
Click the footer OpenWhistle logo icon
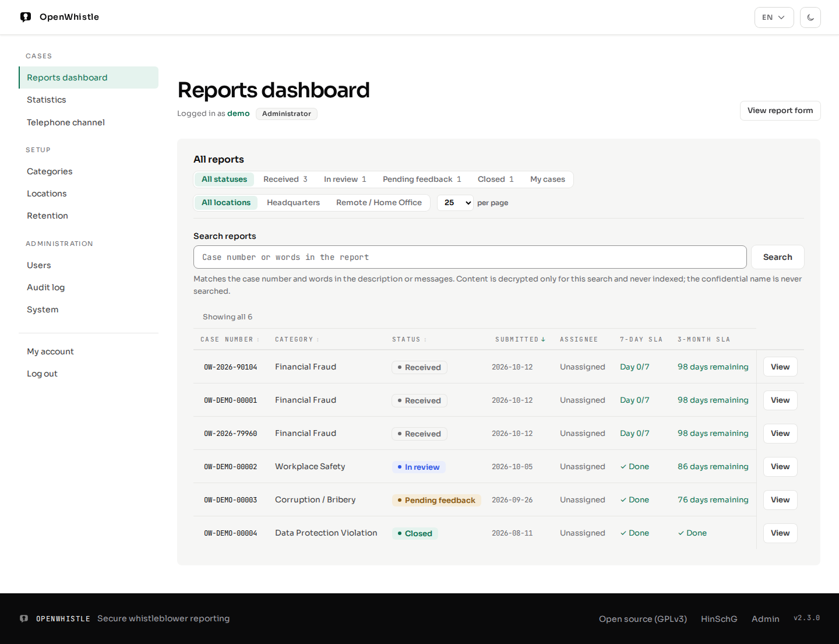point(24,618)
